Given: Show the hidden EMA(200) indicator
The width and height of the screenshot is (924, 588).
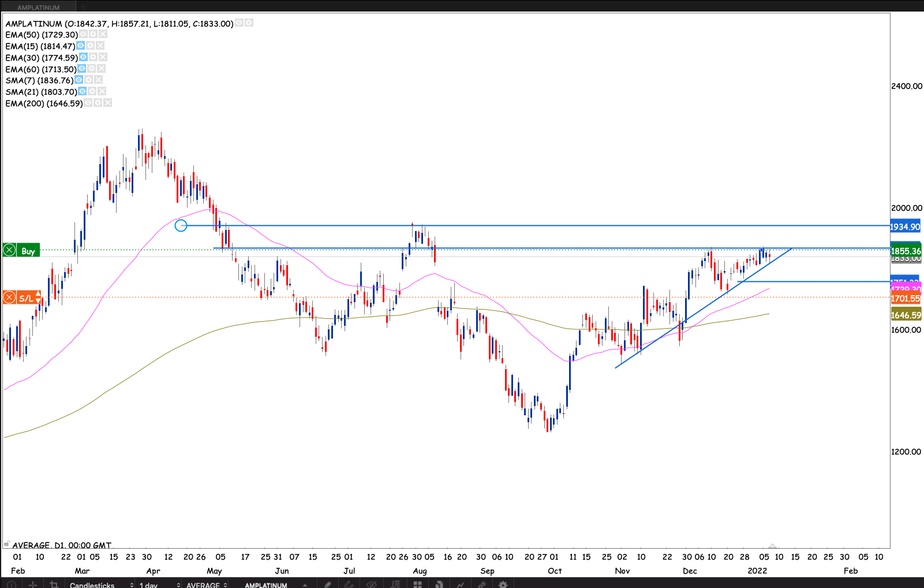Looking at the screenshot, I should pyautogui.click(x=88, y=103).
